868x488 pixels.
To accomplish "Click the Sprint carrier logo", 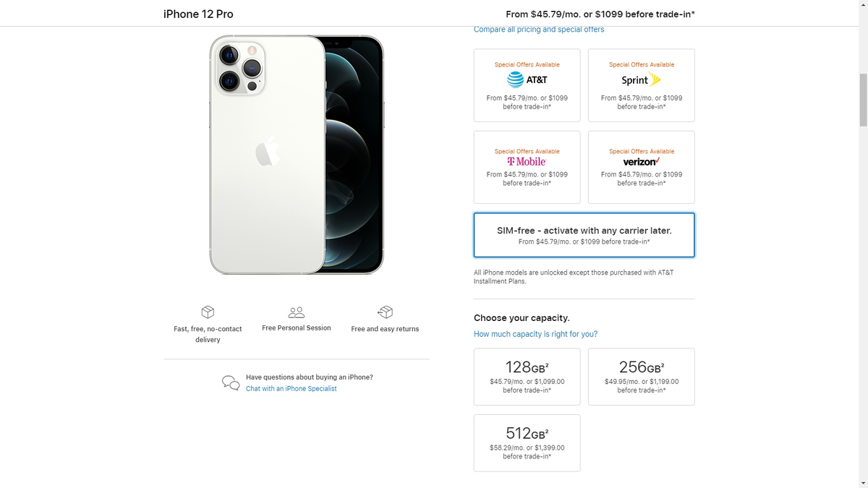I will [x=641, y=80].
